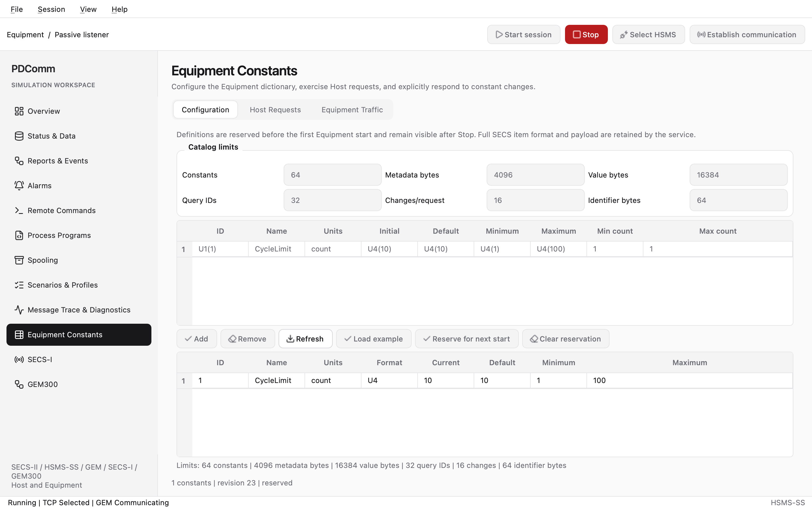Select the U4(100) Maximum cell
812x508 pixels.
558,249
